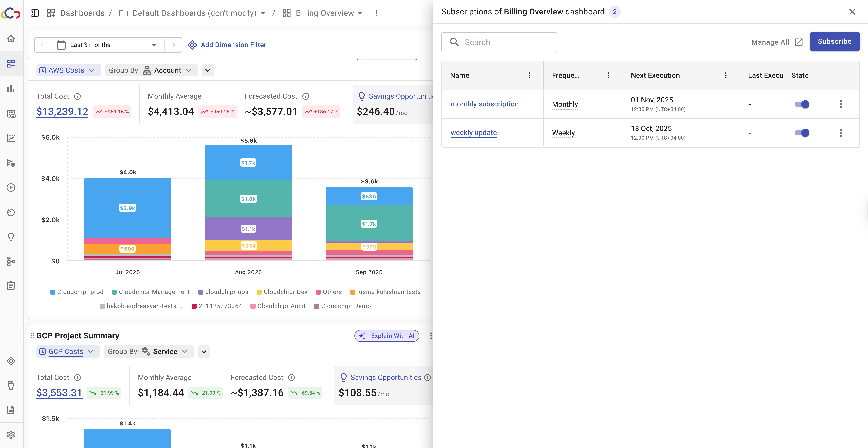Open the monthly subscription link
This screenshot has height=448, width=868.
484,104
